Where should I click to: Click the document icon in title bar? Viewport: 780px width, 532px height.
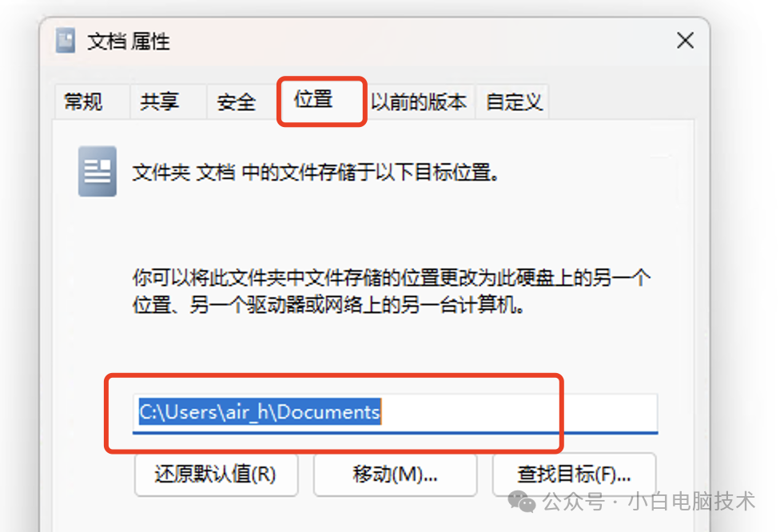tap(66, 40)
